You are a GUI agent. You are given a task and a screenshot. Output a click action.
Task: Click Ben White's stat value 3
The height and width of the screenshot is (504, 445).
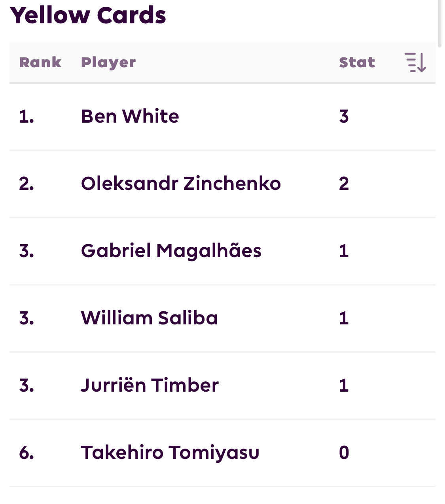tap(344, 116)
